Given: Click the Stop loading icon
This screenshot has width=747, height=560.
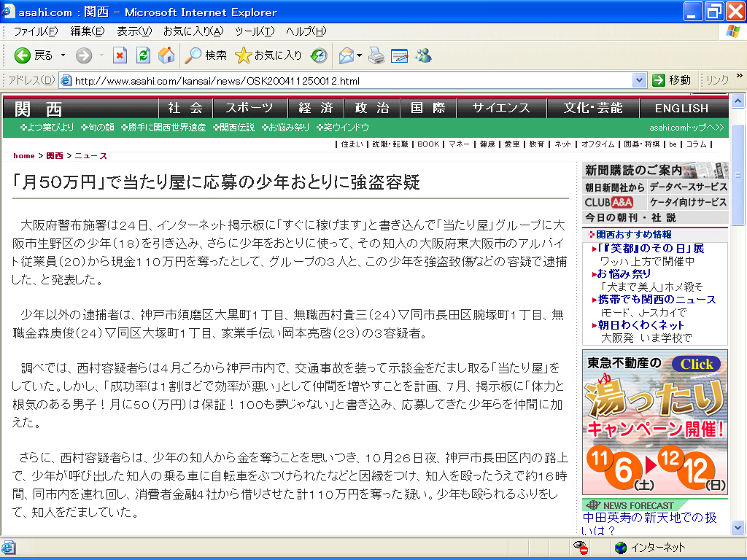Looking at the screenshot, I should click(120, 55).
